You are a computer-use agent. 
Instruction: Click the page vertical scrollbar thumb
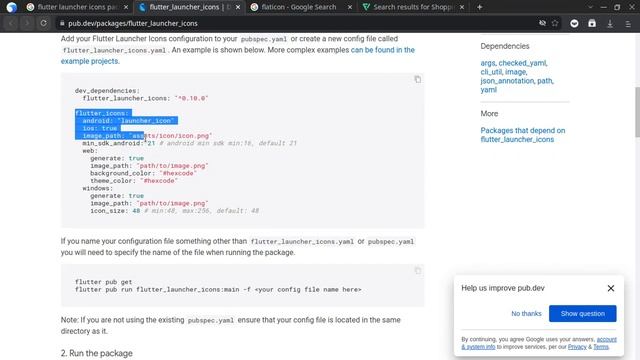pyautogui.click(x=637, y=112)
